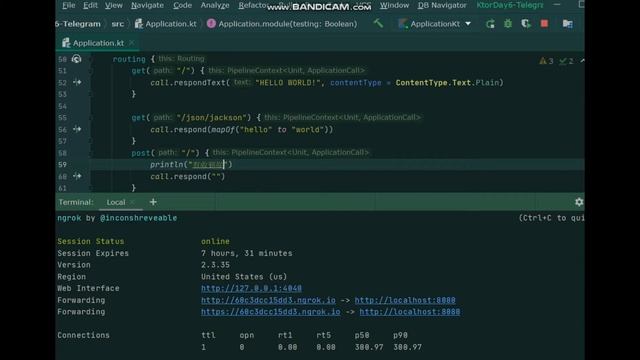Click the yellow warnings count indicator
Viewport: 640px width, 360px height.
[x=546, y=61]
